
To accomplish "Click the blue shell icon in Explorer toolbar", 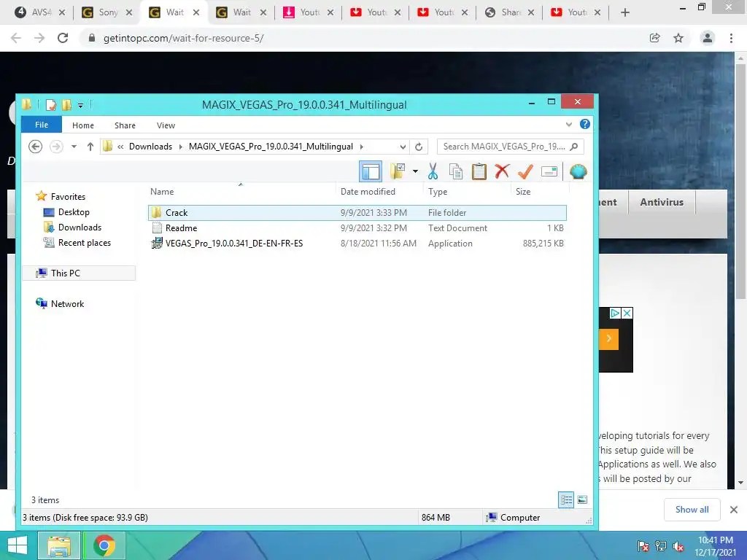I will [x=578, y=171].
